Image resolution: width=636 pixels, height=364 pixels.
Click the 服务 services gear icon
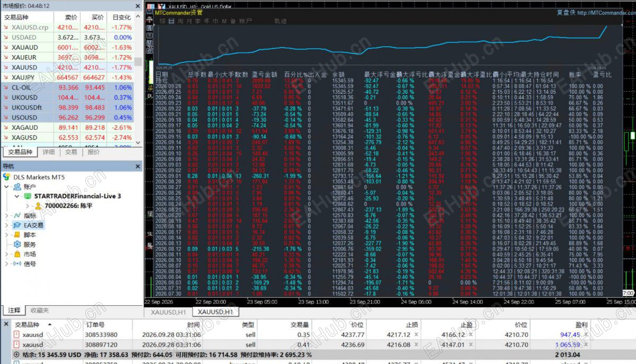click(17, 244)
